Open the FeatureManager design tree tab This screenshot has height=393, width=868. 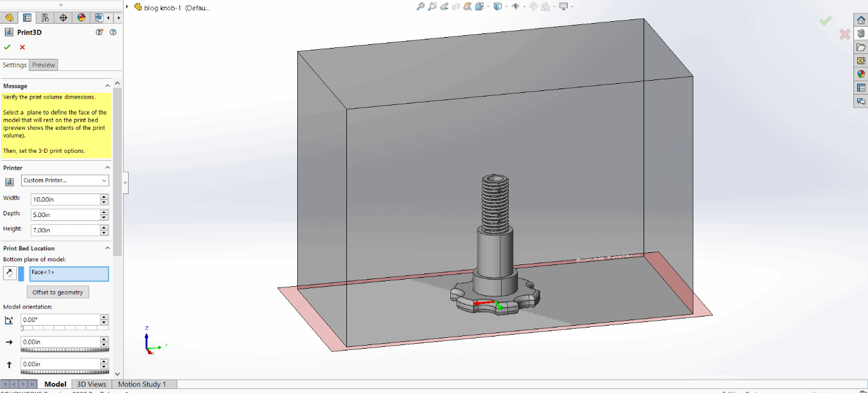[9, 18]
